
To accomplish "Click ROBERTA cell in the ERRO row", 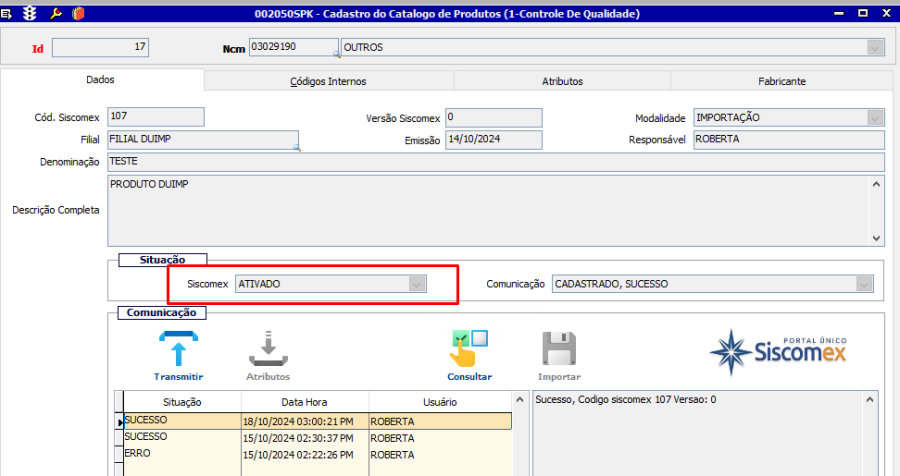I will [x=440, y=455].
